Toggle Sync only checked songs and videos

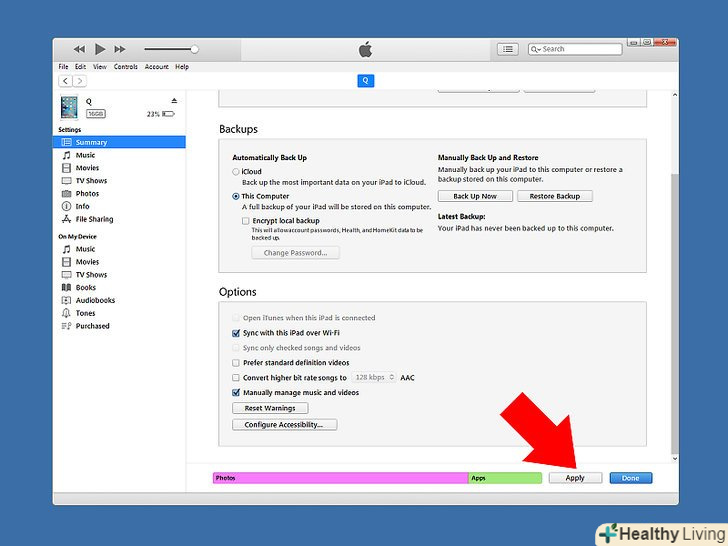[x=236, y=348]
